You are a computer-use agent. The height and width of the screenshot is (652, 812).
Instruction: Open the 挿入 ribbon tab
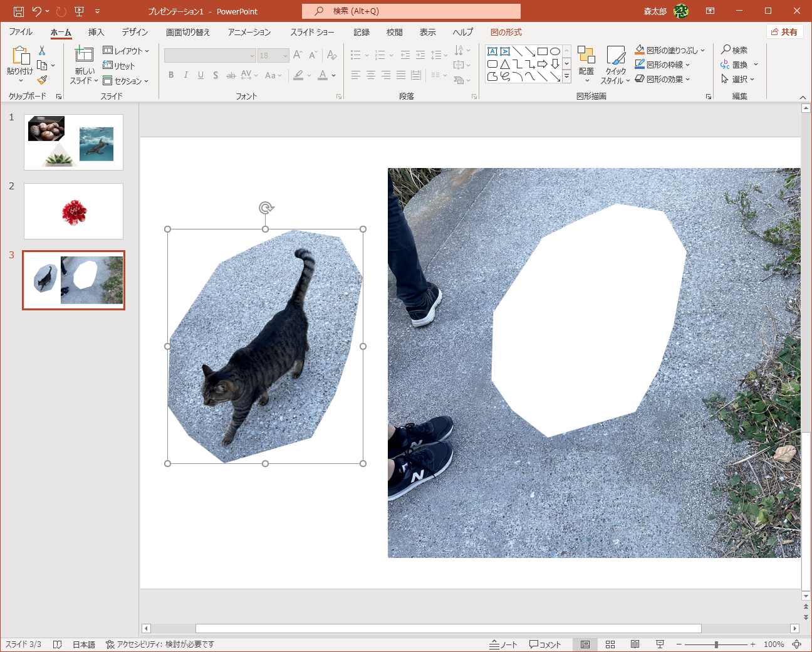[96, 32]
